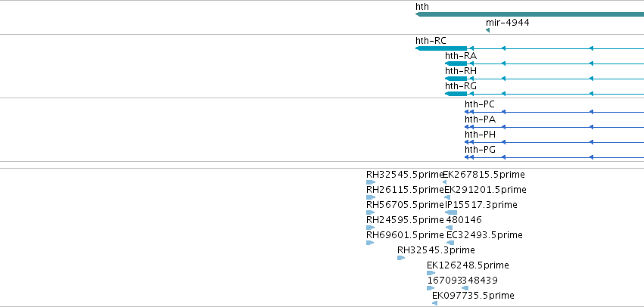Select the hth-RG transcript exon block
Image resolution: width=644 pixels, height=307 pixels.
coord(456,94)
